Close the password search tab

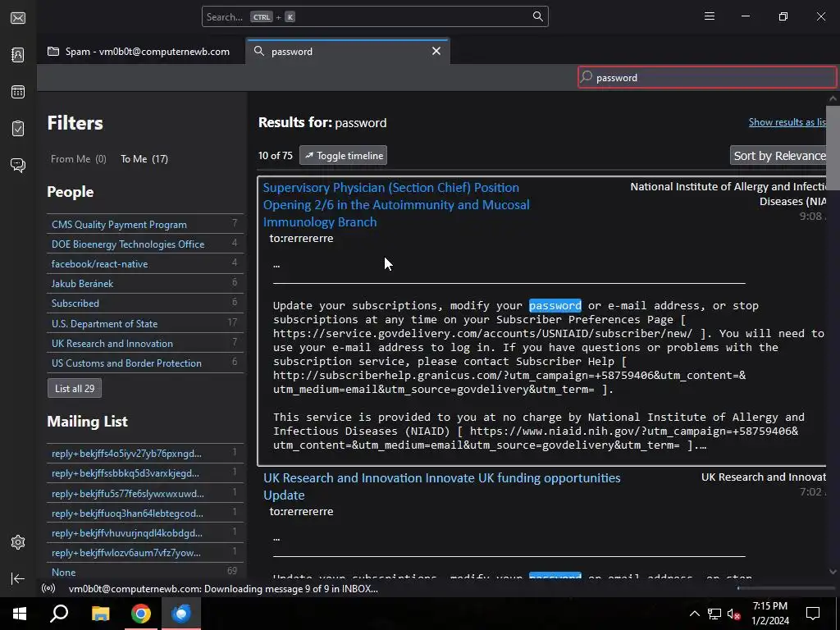tap(436, 51)
